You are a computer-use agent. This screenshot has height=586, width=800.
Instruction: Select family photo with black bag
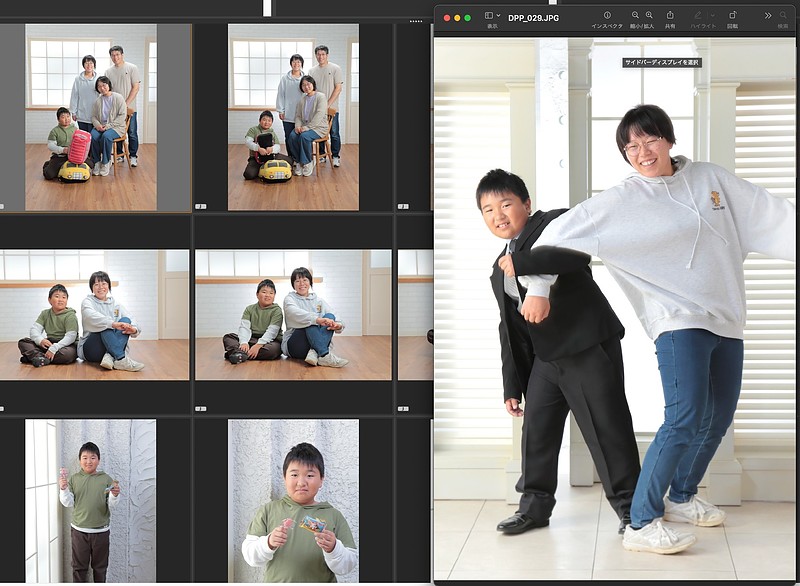(293, 117)
